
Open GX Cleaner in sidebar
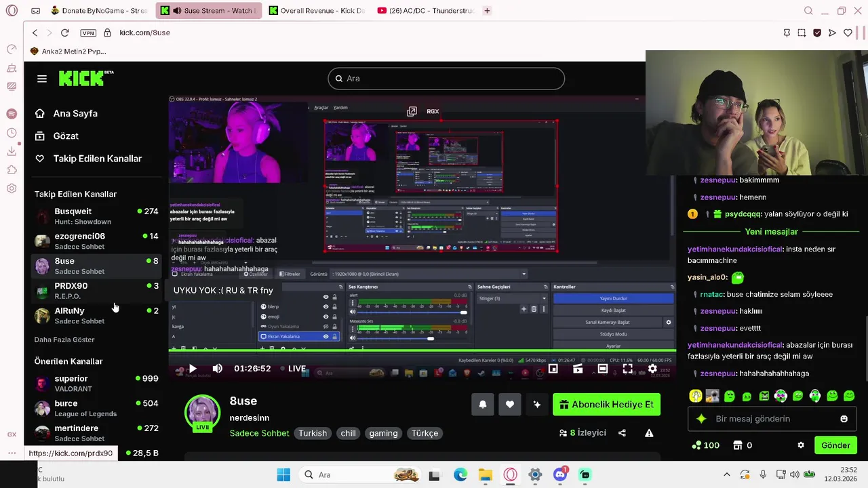(x=12, y=68)
